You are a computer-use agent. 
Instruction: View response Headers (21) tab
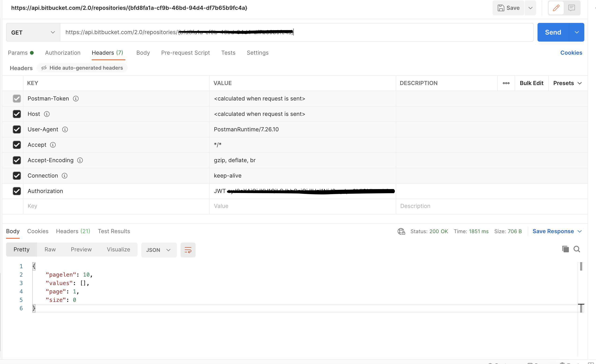pyautogui.click(x=73, y=231)
